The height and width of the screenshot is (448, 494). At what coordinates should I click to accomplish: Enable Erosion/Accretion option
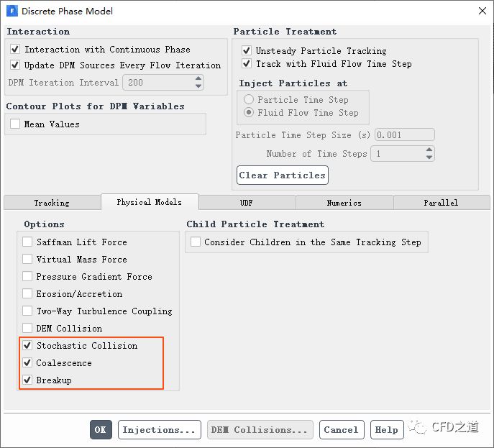pyautogui.click(x=27, y=294)
